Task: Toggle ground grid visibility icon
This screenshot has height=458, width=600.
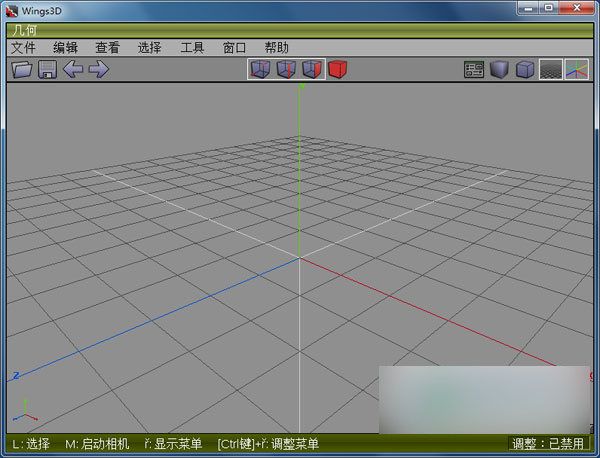Action: click(550, 70)
